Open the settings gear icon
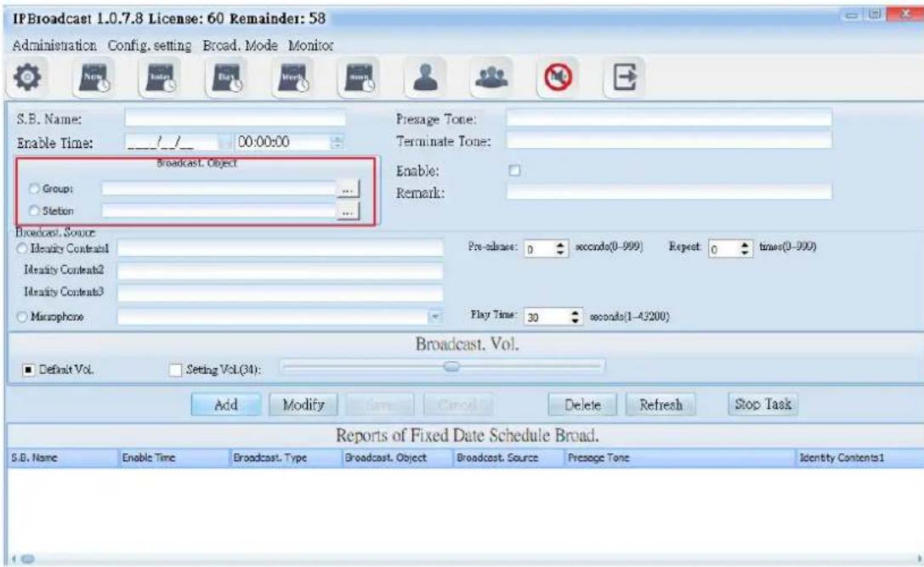 coord(27,77)
